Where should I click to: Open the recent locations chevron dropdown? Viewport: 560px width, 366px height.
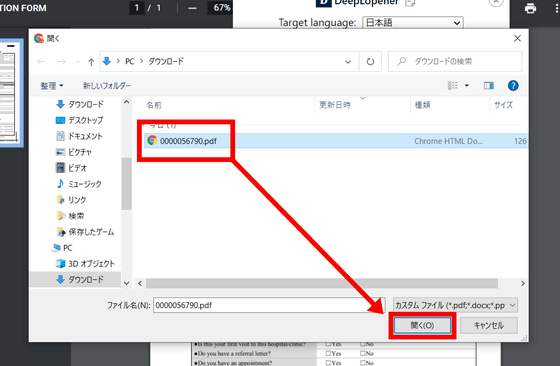click(x=78, y=62)
